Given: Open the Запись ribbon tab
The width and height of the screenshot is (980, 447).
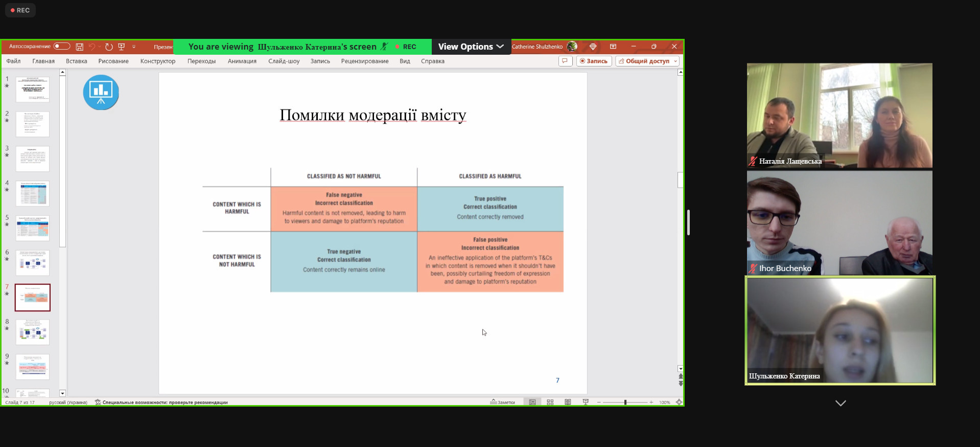Looking at the screenshot, I should (320, 61).
